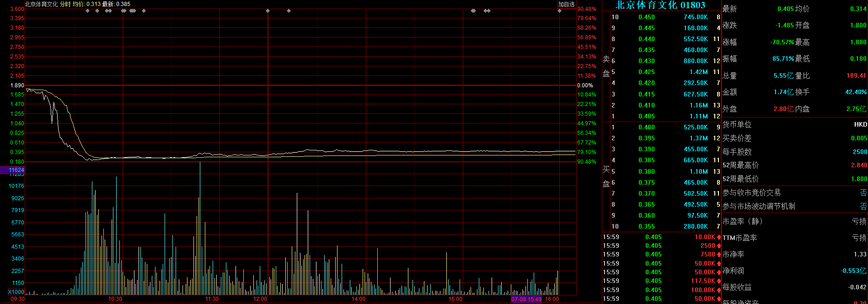The image size is (868, 304).
Task: Click the 净利润 value -0.553亿
Action: coord(853,271)
